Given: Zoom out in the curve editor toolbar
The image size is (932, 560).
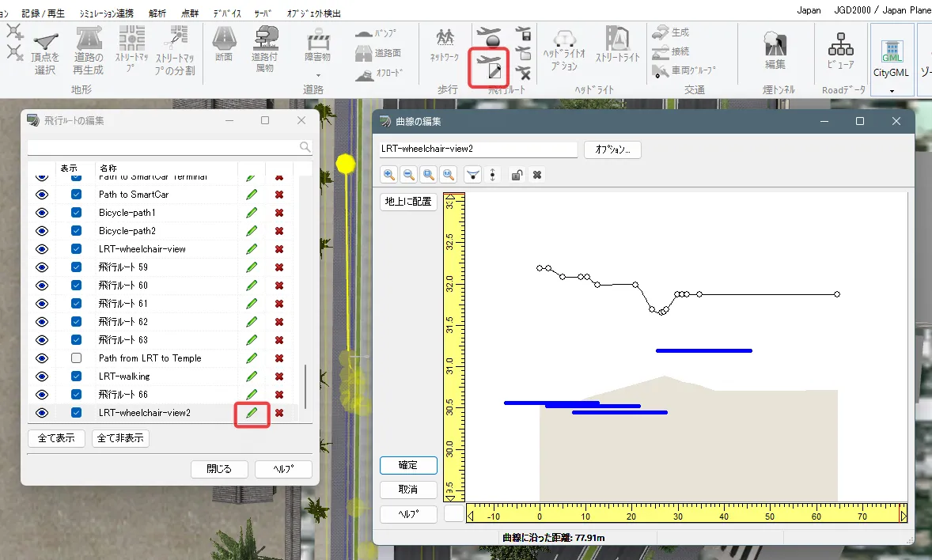Looking at the screenshot, I should (408, 175).
